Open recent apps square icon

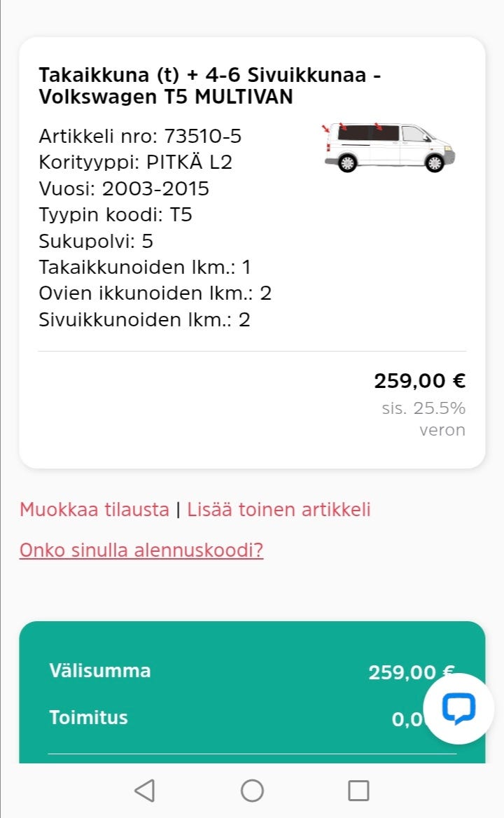(358, 791)
